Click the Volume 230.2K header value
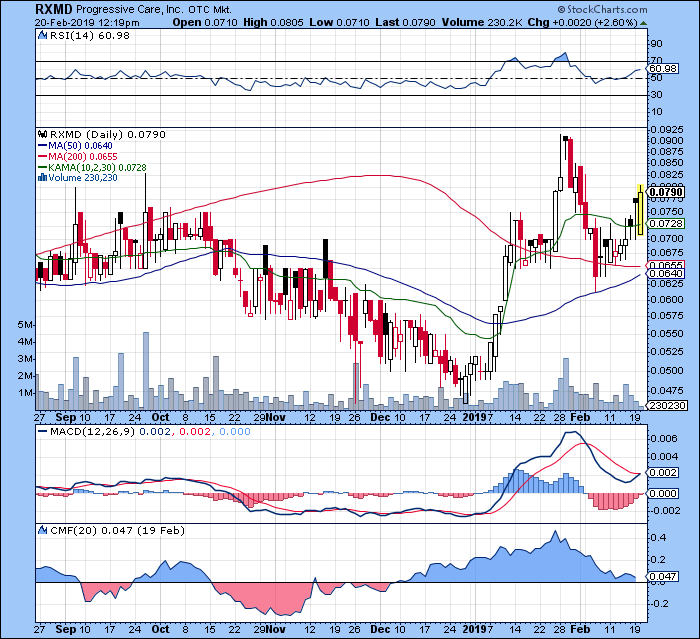 pyautogui.click(x=482, y=22)
